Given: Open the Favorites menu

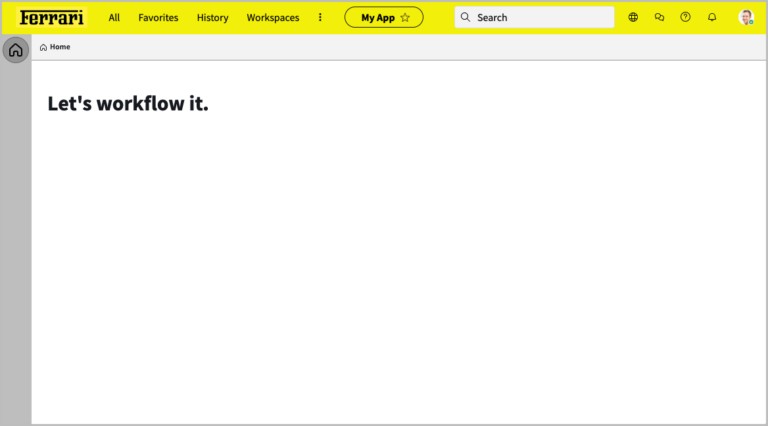Looking at the screenshot, I should (x=158, y=18).
